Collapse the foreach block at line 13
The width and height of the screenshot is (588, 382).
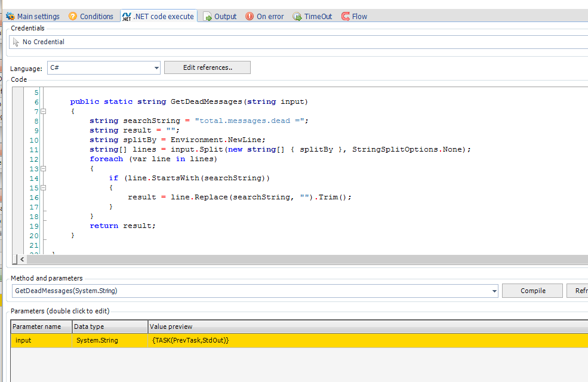pyautogui.click(x=44, y=169)
